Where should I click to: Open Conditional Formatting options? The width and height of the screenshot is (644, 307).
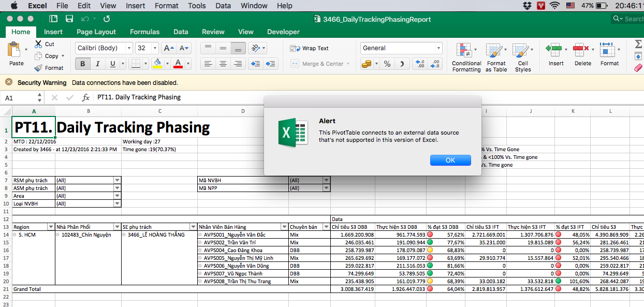pyautogui.click(x=466, y=56)
